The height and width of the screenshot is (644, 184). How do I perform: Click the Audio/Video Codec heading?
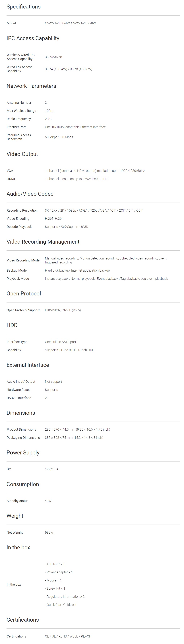coord(30,194)
